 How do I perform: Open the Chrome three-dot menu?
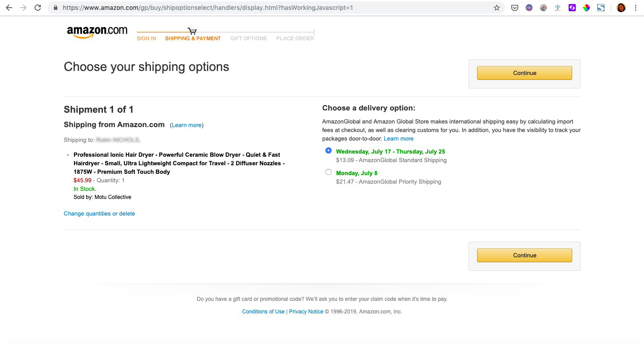635,8
